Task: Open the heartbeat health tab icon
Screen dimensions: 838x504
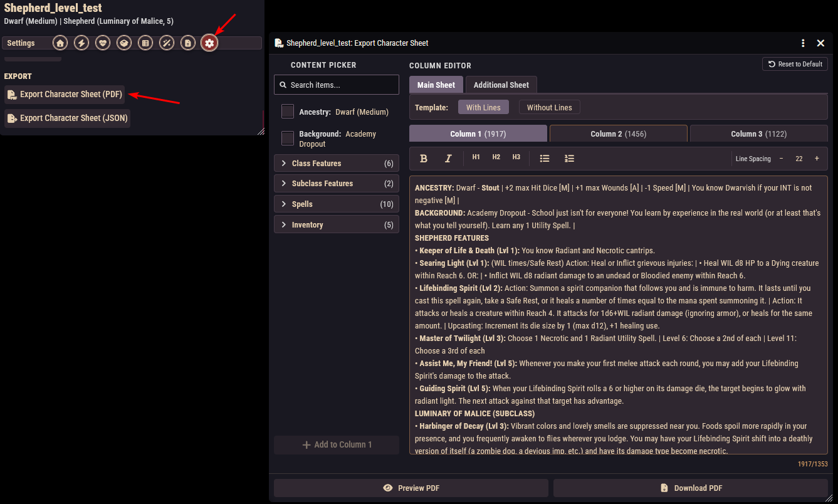Action: pos(103,43)
